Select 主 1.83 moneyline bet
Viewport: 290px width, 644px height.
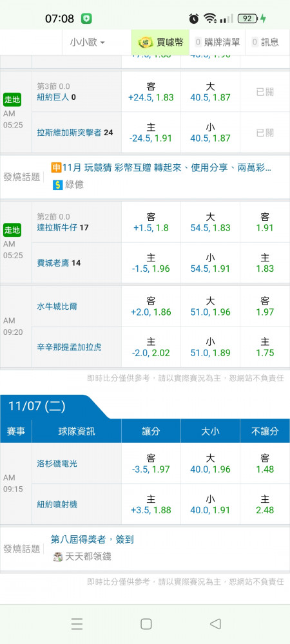coord(265,263)
